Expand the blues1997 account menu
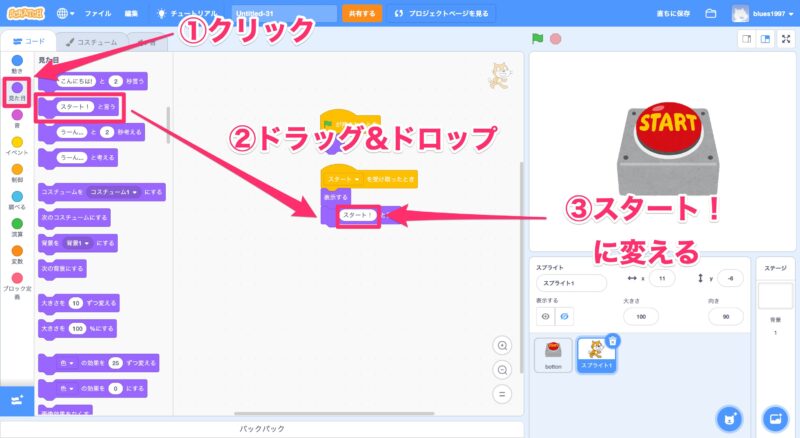800x438 pixels. click(x=775, y=14)
